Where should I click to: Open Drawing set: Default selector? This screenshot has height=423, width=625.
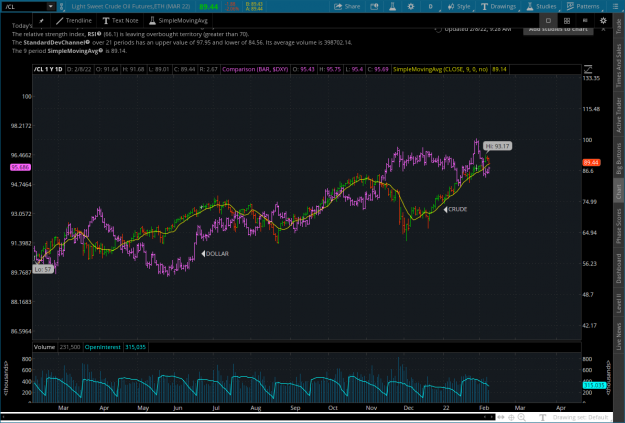[580, 417]
